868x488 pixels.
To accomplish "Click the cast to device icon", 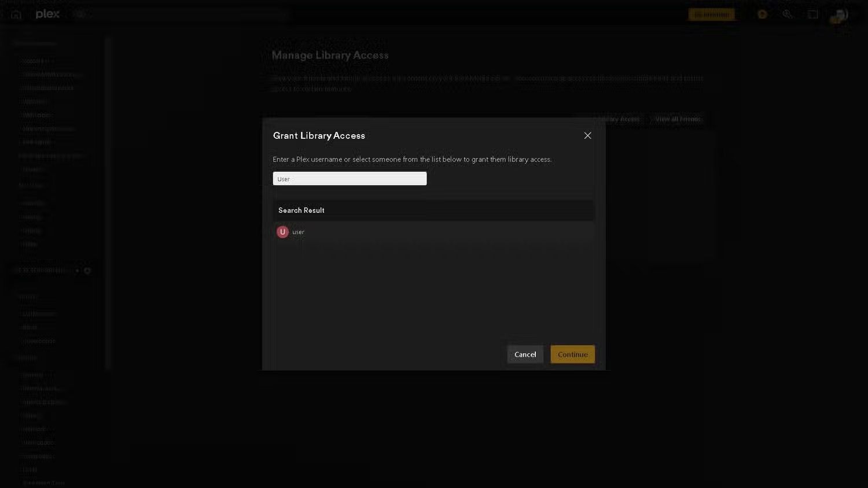I will coord(813,14).
